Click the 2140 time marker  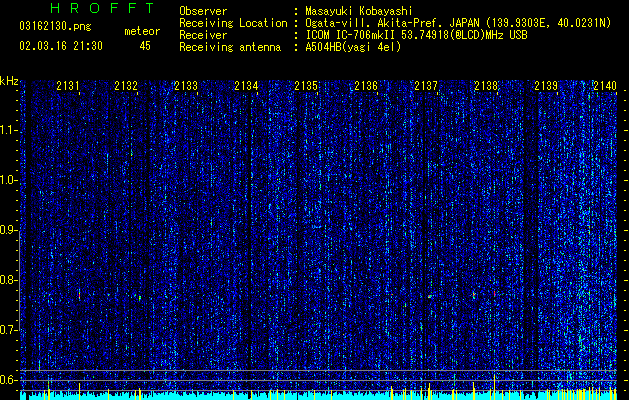coord(605,86)
